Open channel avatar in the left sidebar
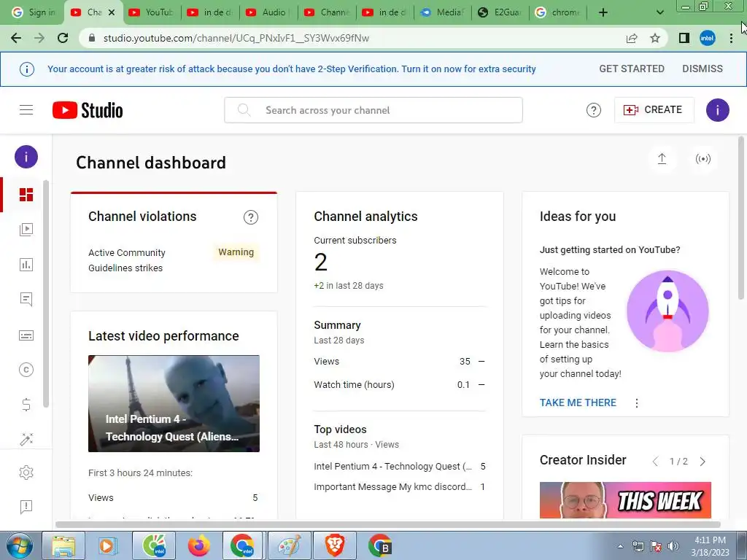Viewport: 747px width, 560px height. [26, 157]
